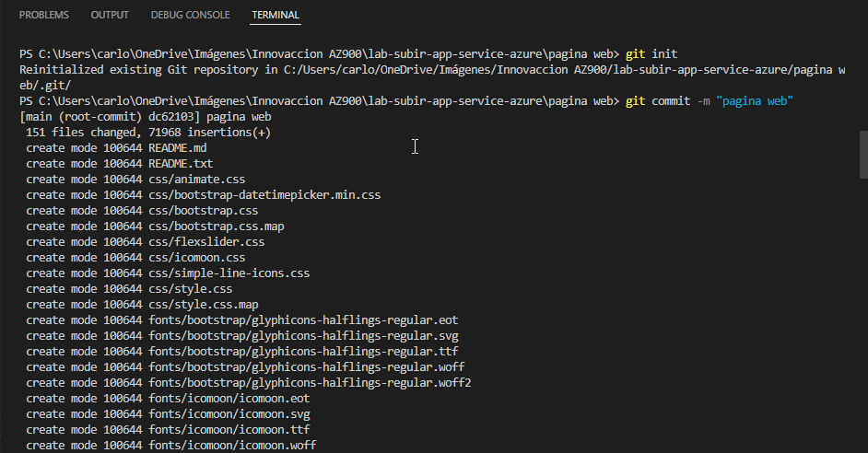
Task: Click the 'css/style.css.map' output line
Action: click(x=142, y=304)
